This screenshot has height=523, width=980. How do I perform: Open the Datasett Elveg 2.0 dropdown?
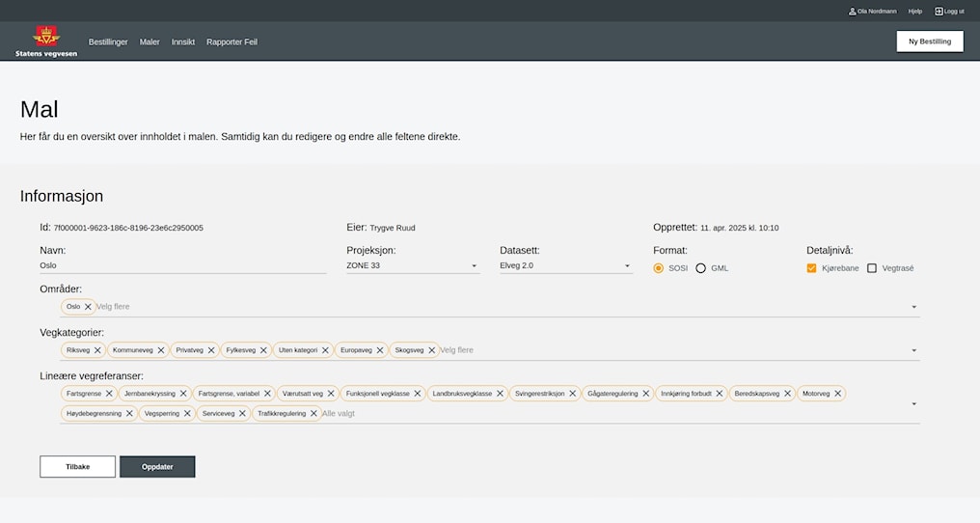tap(566, 266)
